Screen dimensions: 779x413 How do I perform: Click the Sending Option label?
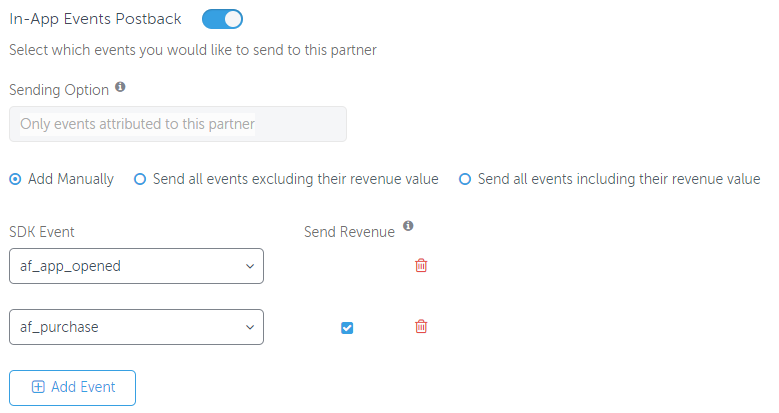(59, 90)
